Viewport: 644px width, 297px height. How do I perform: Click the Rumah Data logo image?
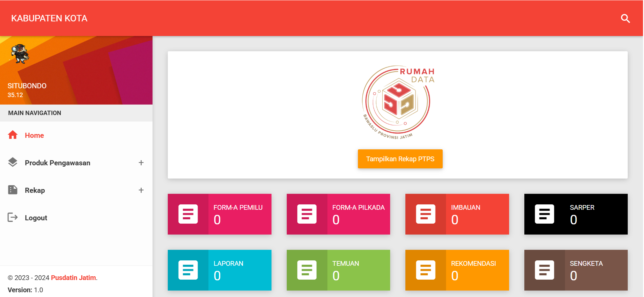(x=398, y=102)
